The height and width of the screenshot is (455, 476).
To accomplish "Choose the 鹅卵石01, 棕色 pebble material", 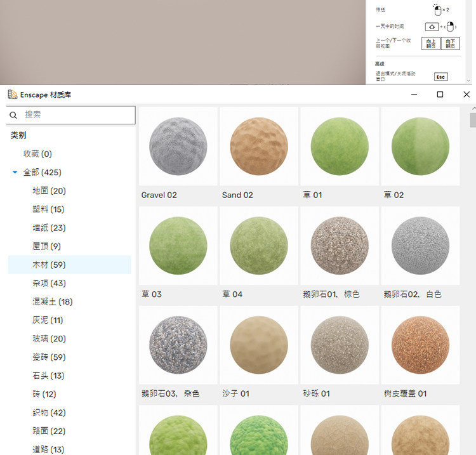I will 340,246.
